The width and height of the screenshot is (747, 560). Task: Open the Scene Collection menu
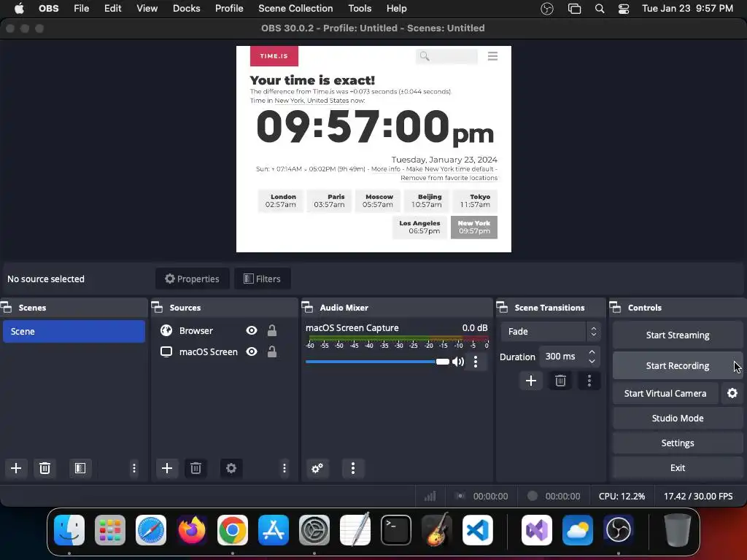(x=295, y=9)
